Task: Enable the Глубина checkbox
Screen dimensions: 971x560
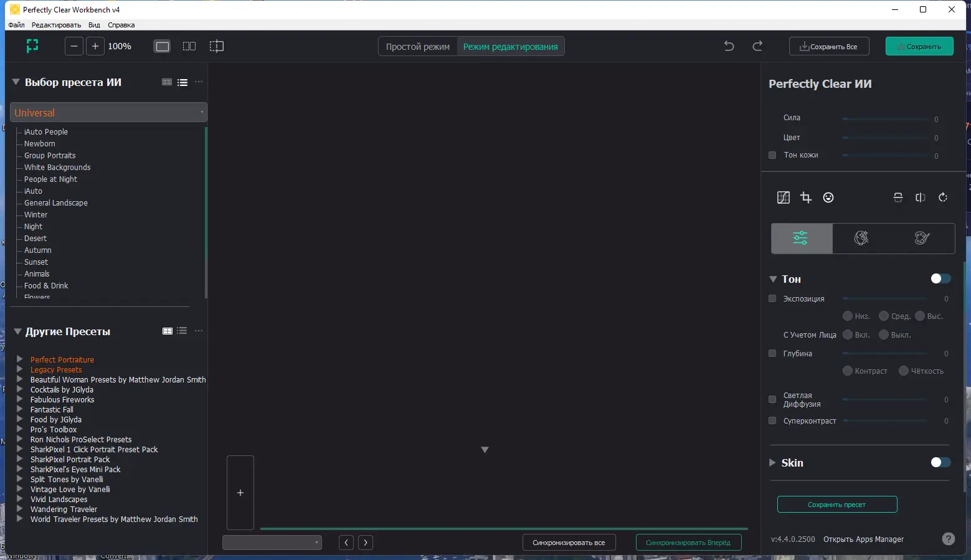Action: pos(772,353)
